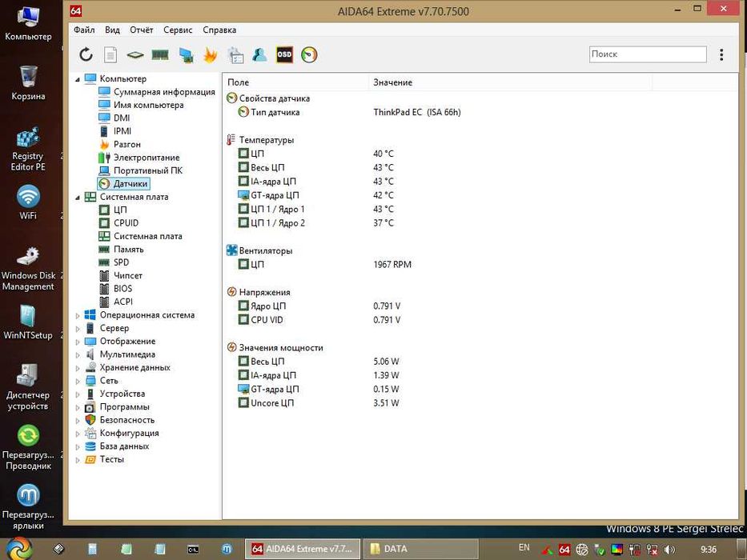Open the Справка menu
Screen dimensions: 747x560
(219, 30)
